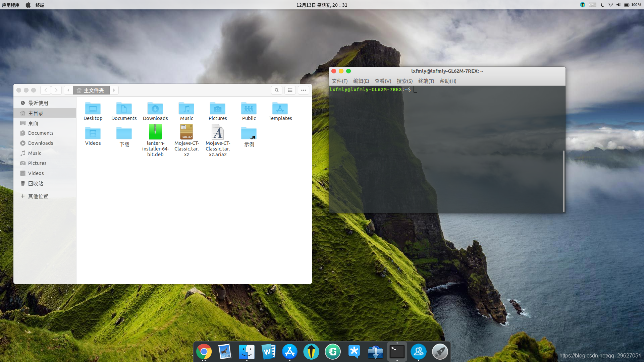Open terminal 编辑(E) menu

point(361,81)
